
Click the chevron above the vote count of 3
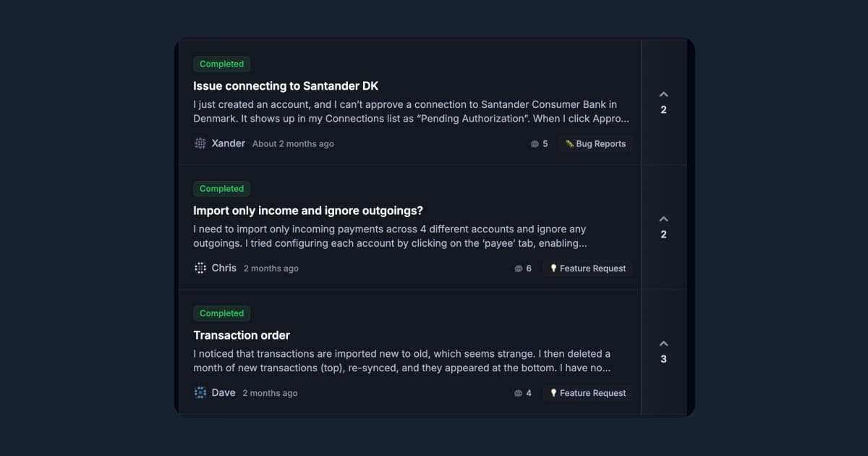coord(663,343)
